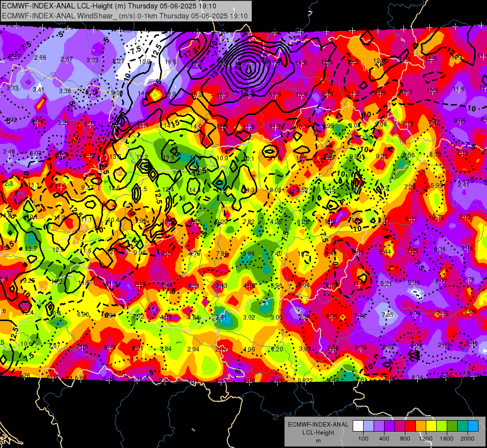This screenshot has height=448, width=487.
Task: Click the map value 3.36
Action: tap(65, 91)
